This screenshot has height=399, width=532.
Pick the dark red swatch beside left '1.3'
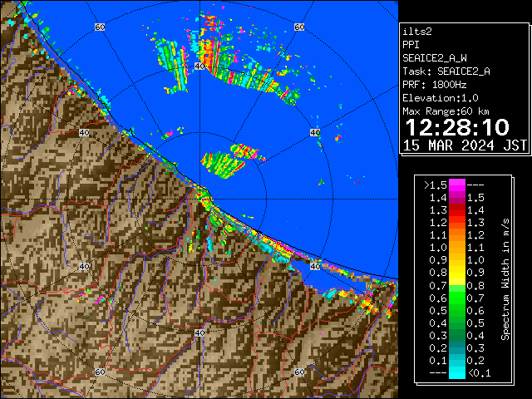(457, 210)
